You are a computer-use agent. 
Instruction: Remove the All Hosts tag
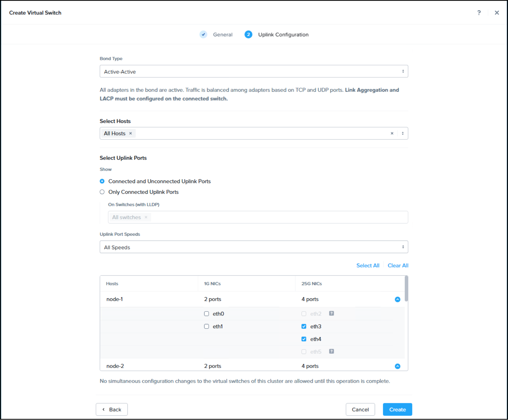[x=131, y=133]
